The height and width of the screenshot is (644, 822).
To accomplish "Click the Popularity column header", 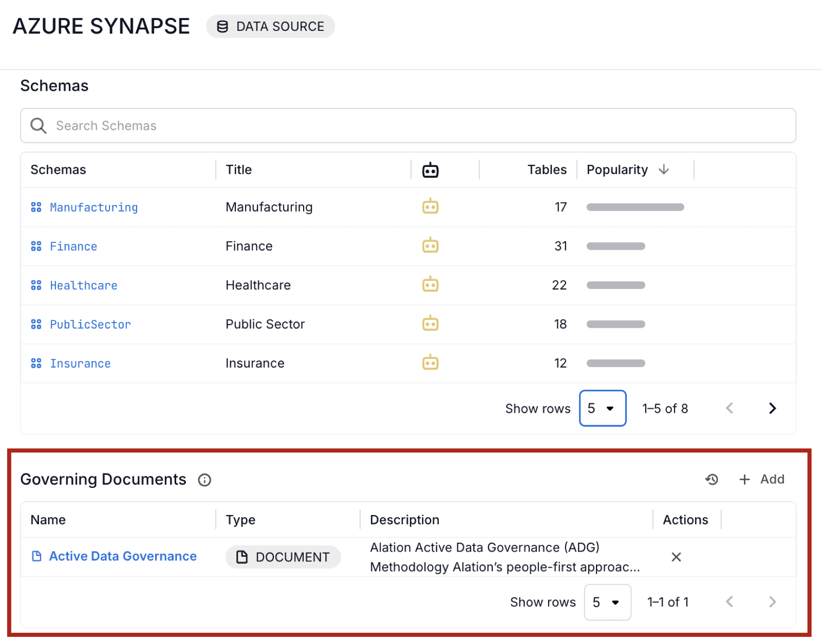I will (x=617, y=169).
